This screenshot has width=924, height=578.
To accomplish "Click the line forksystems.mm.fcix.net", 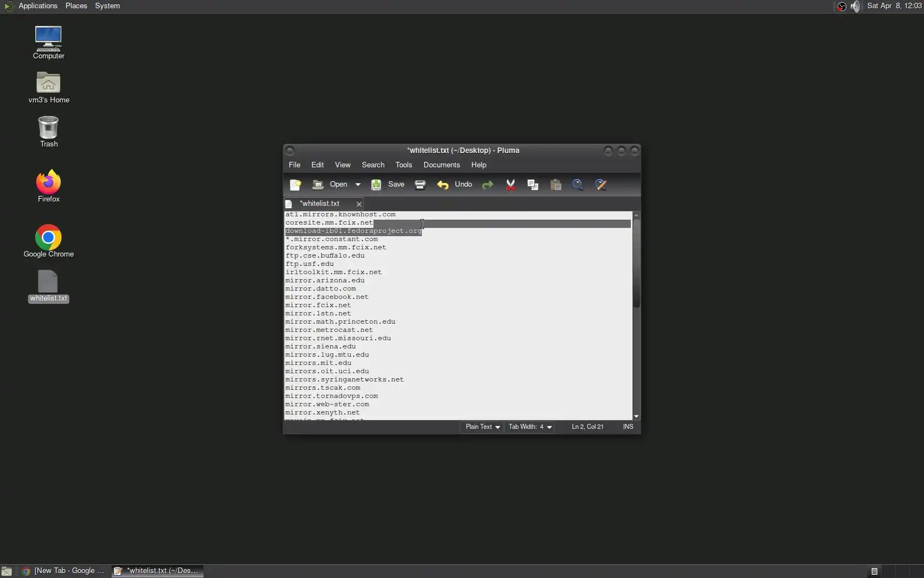I will tap(336, 248).
